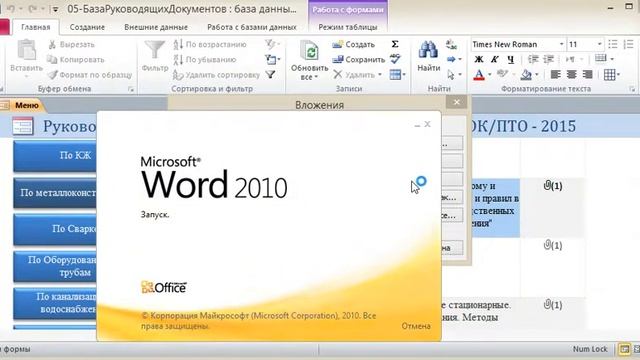Screen dimensions: 640x360
Task: Align text right
Action: (587, 75)
